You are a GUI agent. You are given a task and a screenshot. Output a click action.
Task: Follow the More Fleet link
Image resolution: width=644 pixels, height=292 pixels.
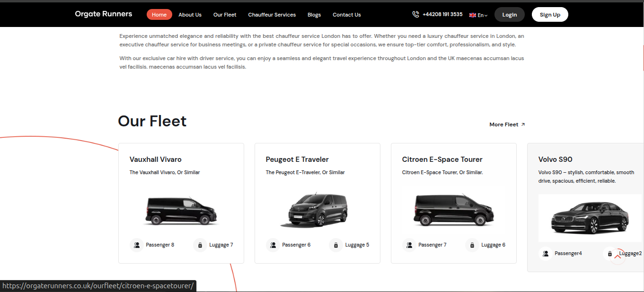507,124
